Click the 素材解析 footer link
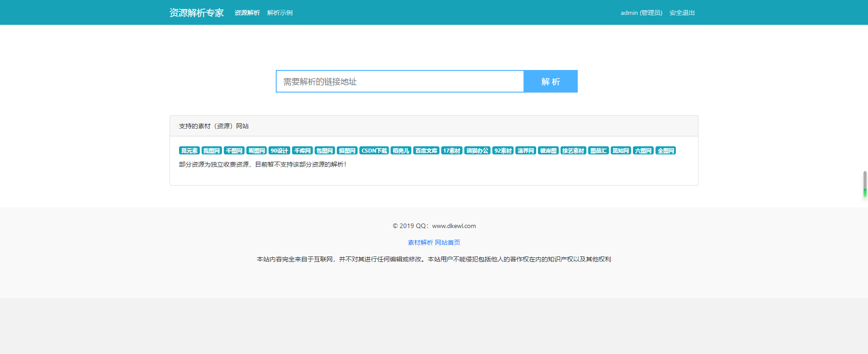Screen dimensions: 868x354 coord(420,242)
